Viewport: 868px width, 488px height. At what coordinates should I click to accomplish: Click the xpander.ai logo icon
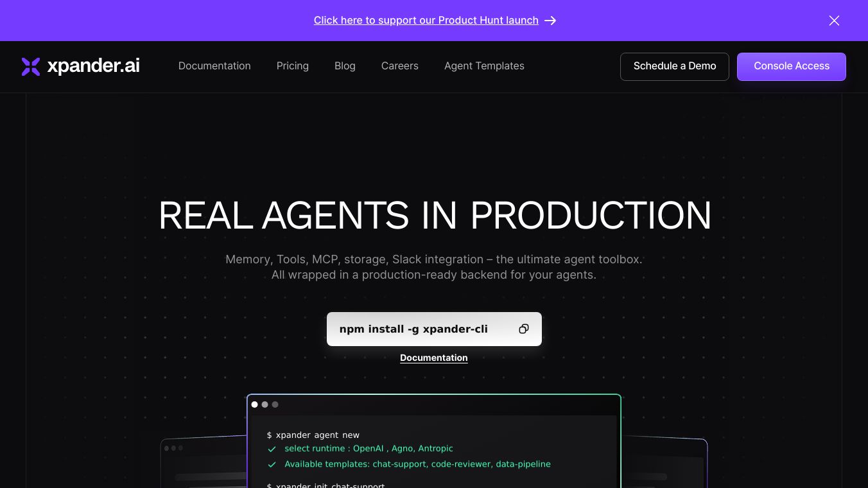click(31, 66)
